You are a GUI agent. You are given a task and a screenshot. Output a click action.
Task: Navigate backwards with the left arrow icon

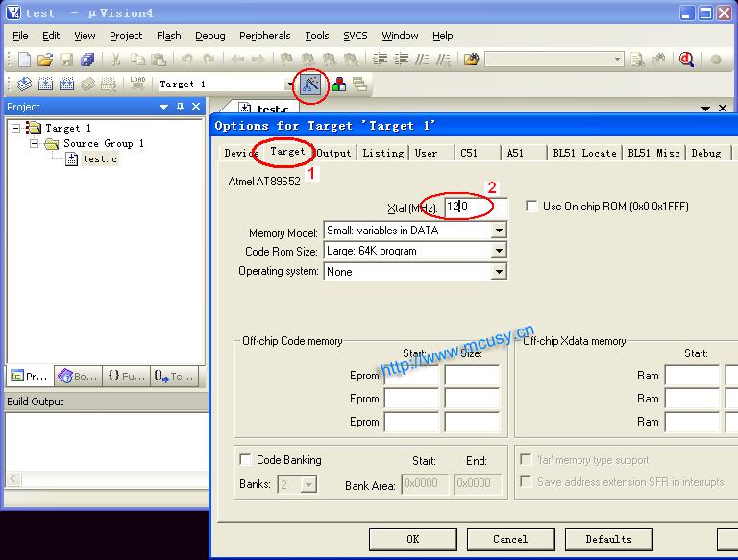click(x=237, y=60)
